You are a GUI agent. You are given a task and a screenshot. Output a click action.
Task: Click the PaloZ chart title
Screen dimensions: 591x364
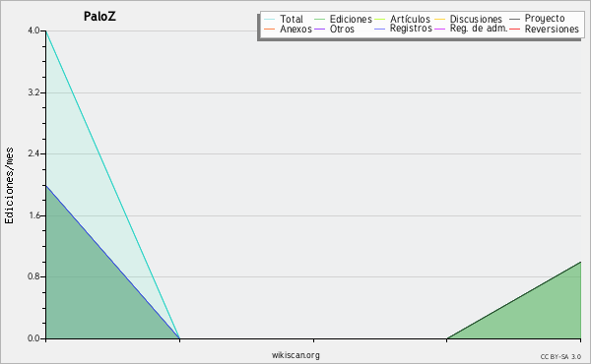[x=99, y=16]
